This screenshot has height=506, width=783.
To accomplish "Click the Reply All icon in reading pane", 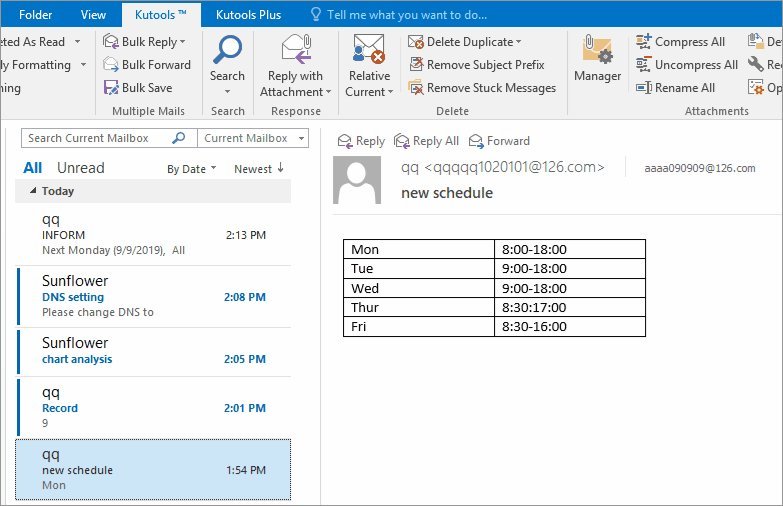I will click(401, 141).
